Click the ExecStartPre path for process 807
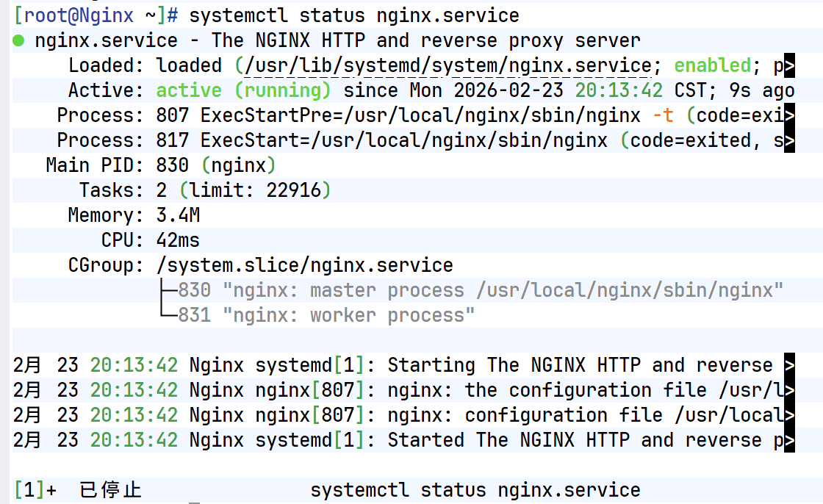Viewport: 823px width, 504px height. click(x=492, y=115)
